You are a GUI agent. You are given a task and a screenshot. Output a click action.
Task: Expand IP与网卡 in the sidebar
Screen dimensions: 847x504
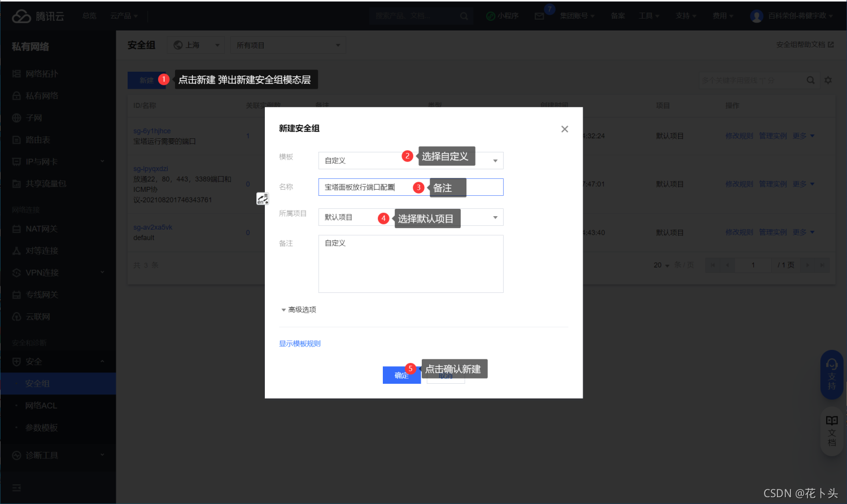pyautogui.click(x=58, y=162)
